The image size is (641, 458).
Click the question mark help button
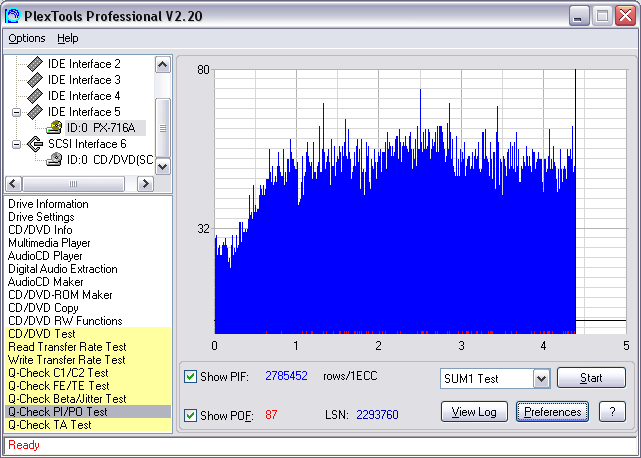pos(612,412)
